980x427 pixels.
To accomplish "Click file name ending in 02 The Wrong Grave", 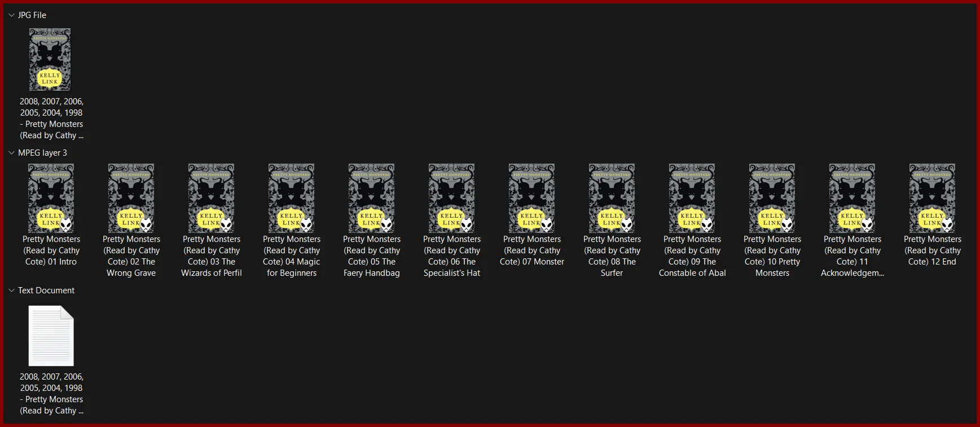I will [x=131, y=256].
